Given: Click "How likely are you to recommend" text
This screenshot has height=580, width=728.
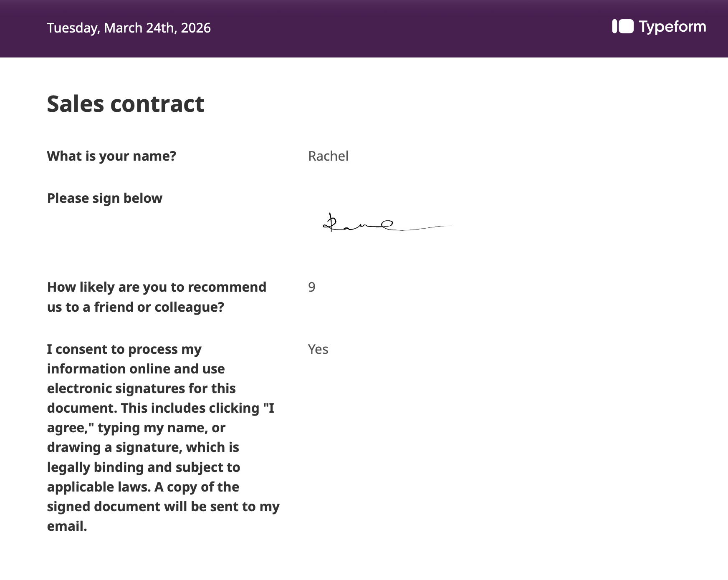Looking at the screenshot, I should tap(157, 287).
